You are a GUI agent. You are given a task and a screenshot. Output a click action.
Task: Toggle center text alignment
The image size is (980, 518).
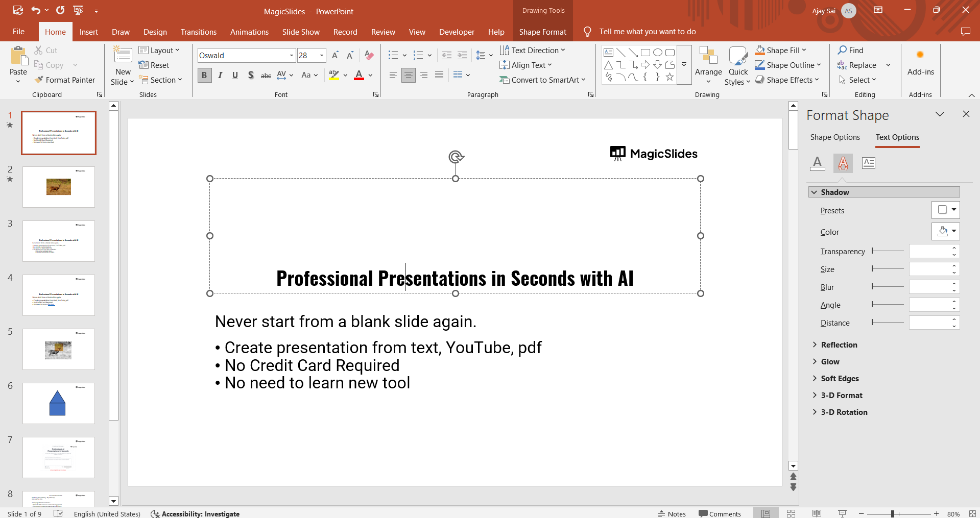click(408, 76)
